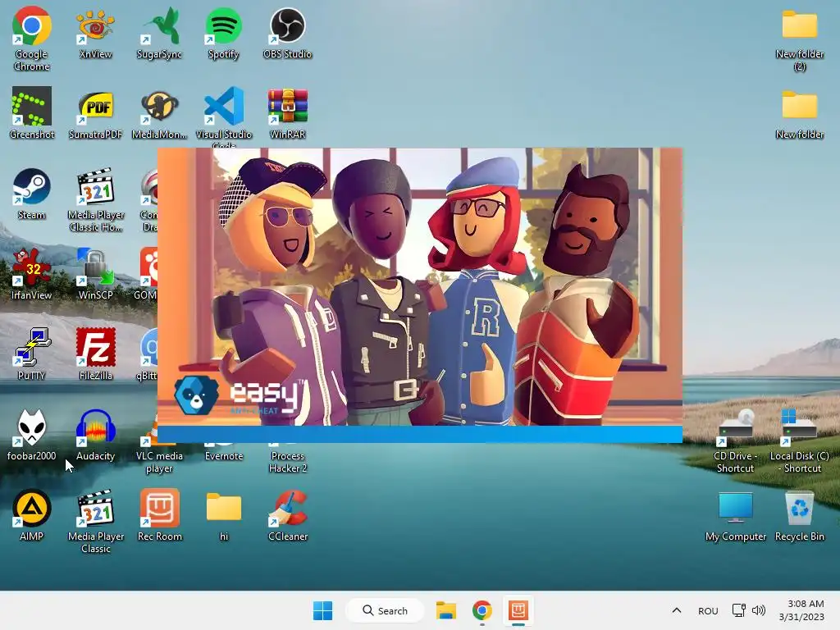Select the Steam desktop shortcut

point(32,194)
